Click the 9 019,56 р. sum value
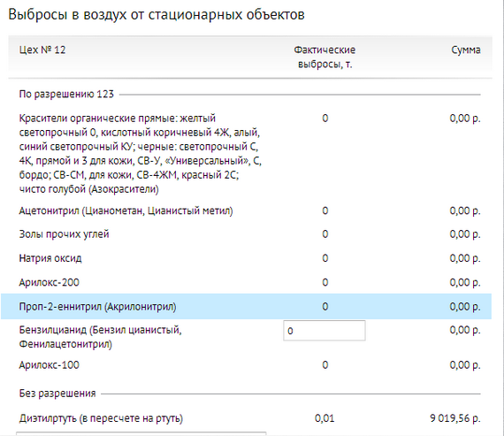The height and width of the screenshot is (436, 504). [x=455, y=418]
